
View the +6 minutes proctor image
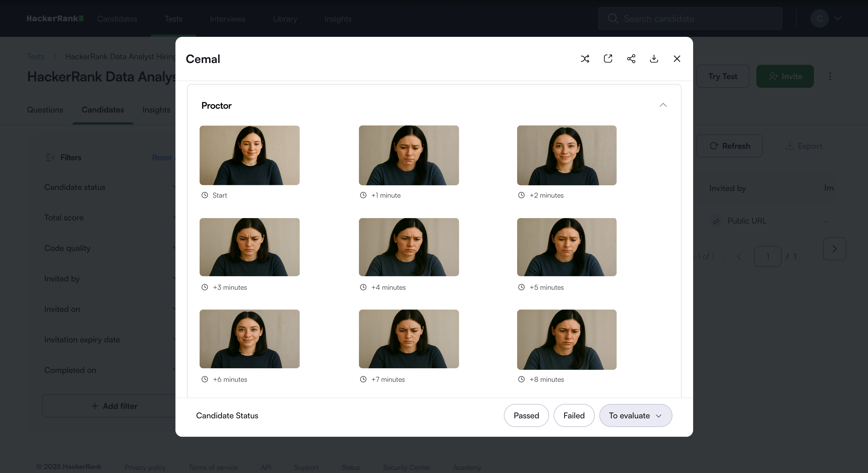point(249,339)
